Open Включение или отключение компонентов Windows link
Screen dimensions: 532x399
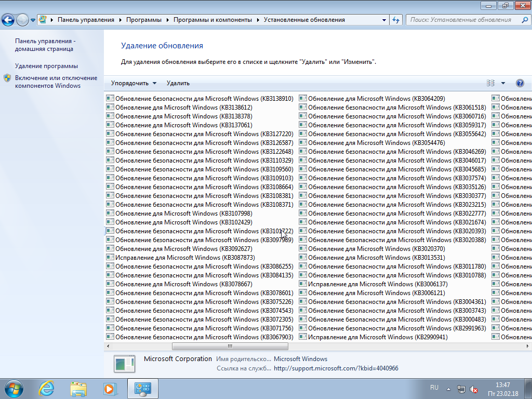coord(56,82)
